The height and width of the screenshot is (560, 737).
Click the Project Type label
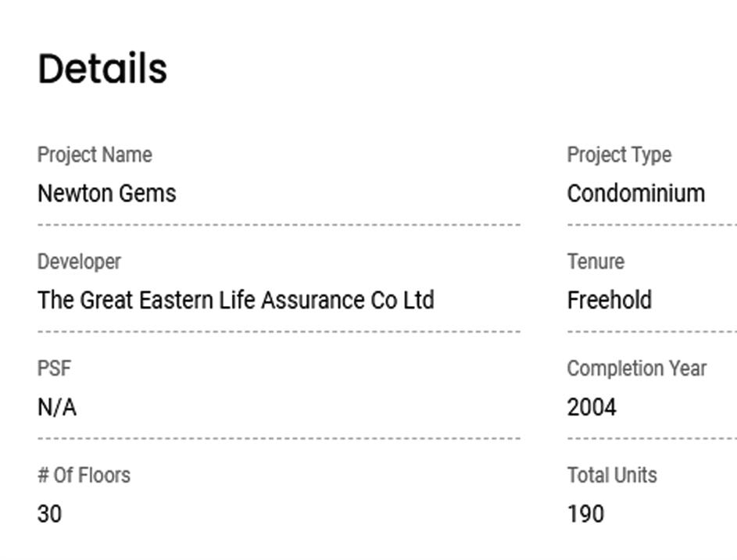click(619, 155)
